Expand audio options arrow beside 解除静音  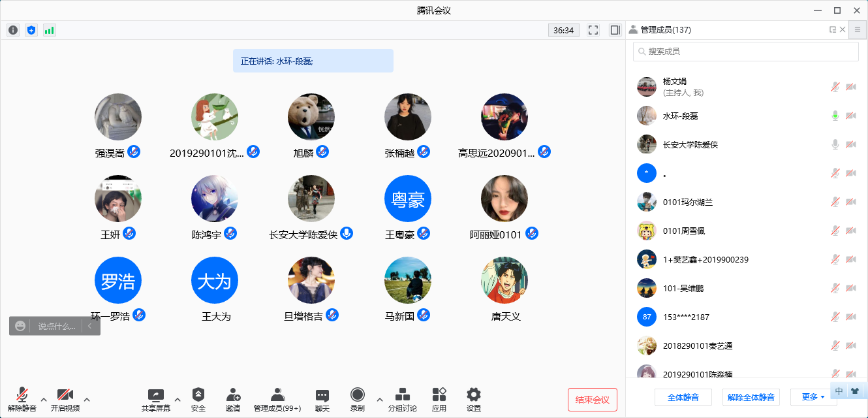point(44,399)
